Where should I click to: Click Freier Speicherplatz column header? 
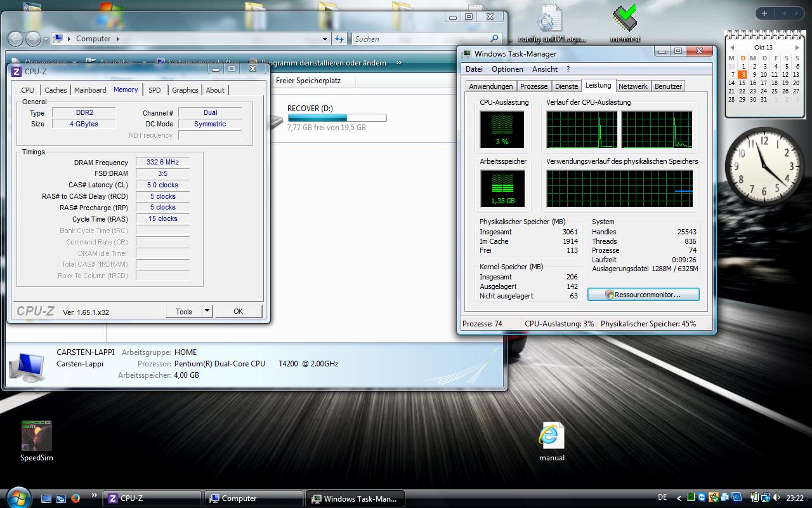[308, 81]
